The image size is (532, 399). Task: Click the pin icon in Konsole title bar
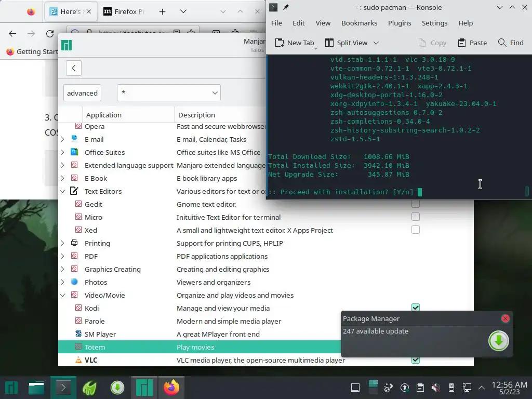click(x=286, y=7)
